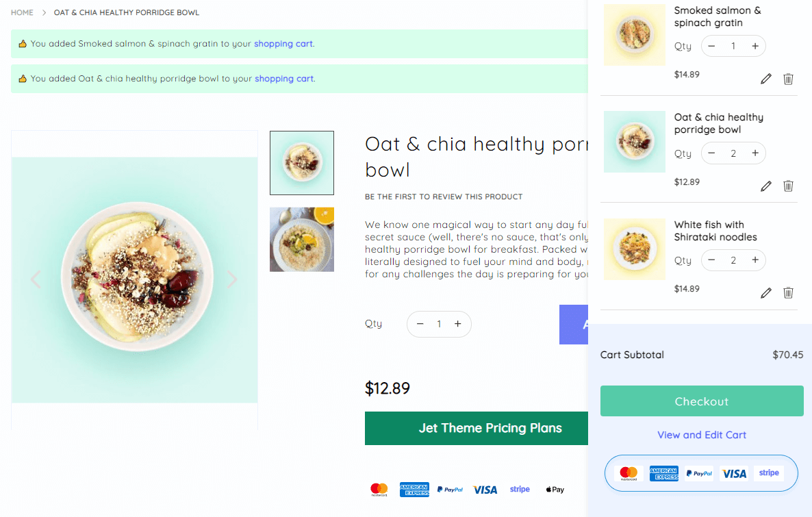
Task: Delete Smoked salmon & spinach gratin from cart
Action: tap(788, 79)
